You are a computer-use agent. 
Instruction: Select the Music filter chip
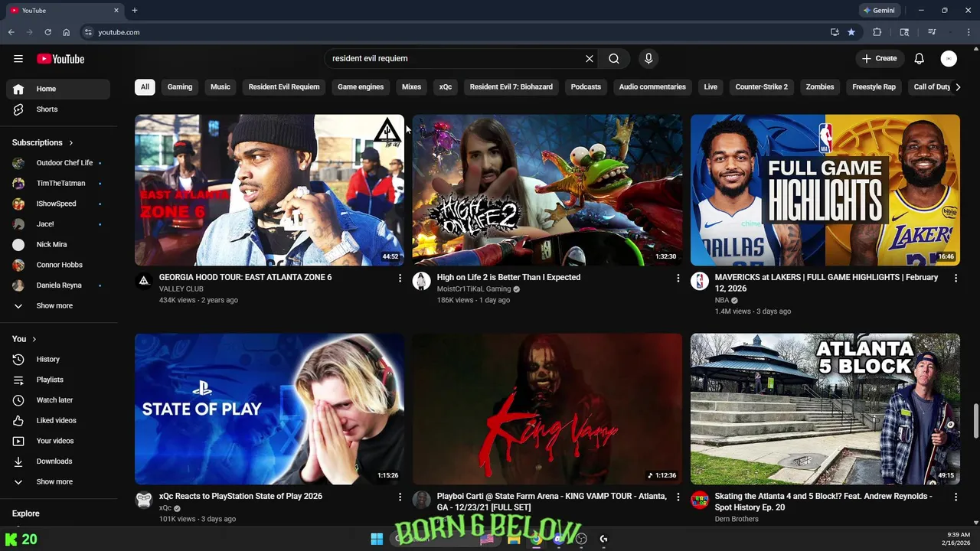[220, 87]
